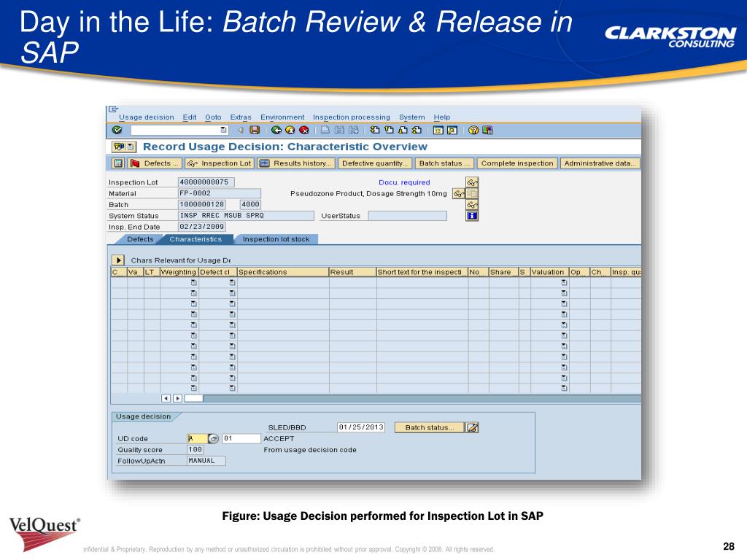Click the Next Page icon

point(403,130)
